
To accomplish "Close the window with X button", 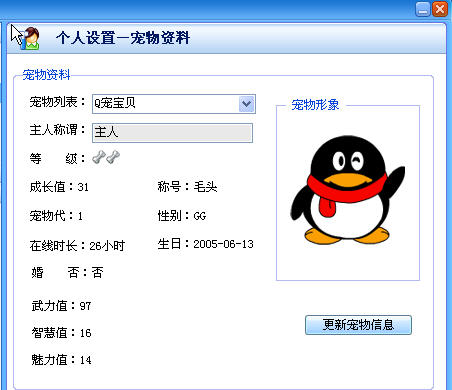I will (440, 9).
